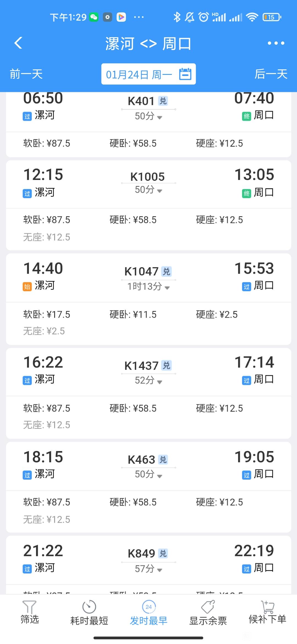Tap the 兑 badge beside K401
297x644 pixels.
(x=163, y=101)
